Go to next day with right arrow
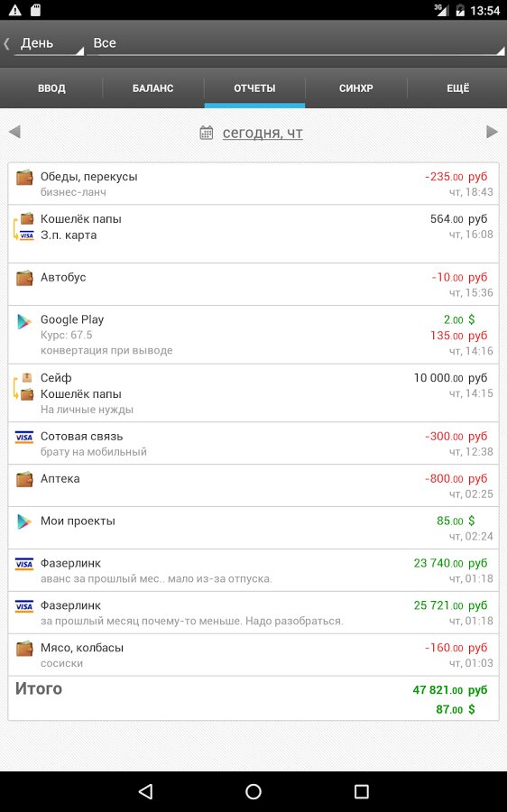This screenshot has height=812, width=507. pyautogui.click(x=492, y=132)
